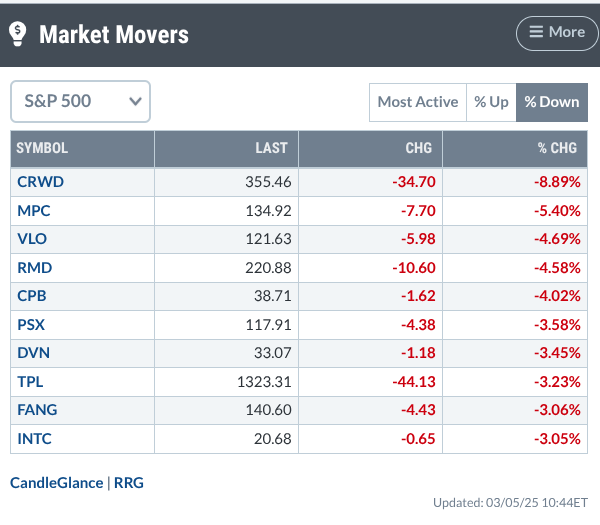Click the -1.18 change value
Image resolution: width=600 pixels, height=525 pixels.
(418, 353)
